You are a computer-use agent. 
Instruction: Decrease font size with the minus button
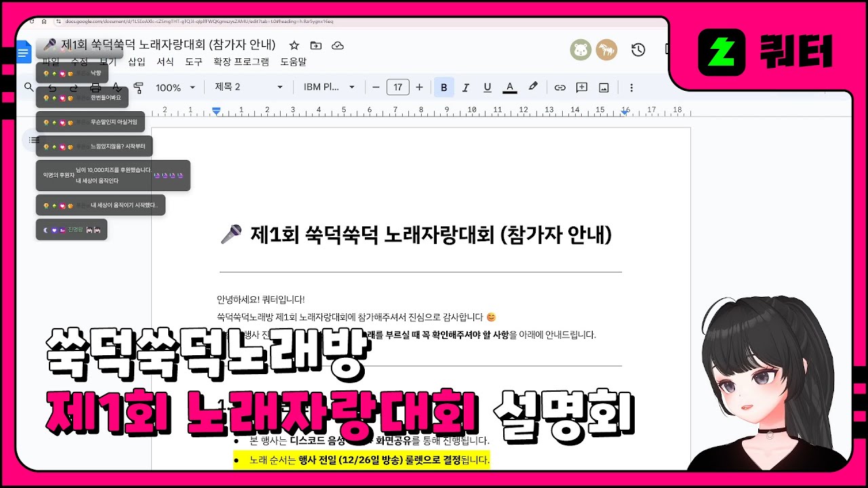pyautogui.click(x=376, y=87)
